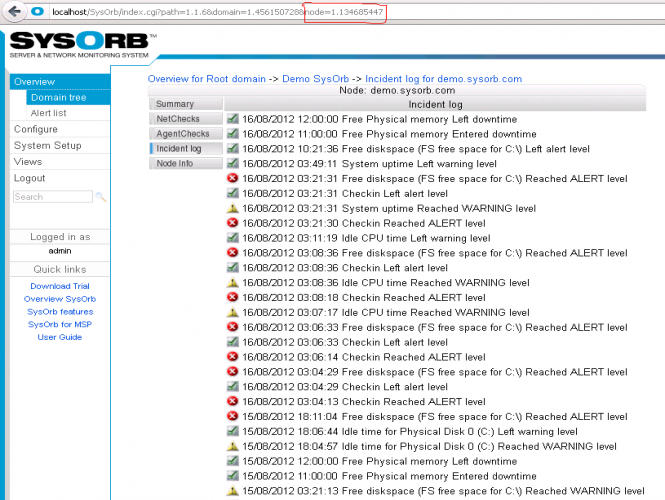Open SysOrb for MSP quick link
665x500 pixels.
(x=60, y=324)
